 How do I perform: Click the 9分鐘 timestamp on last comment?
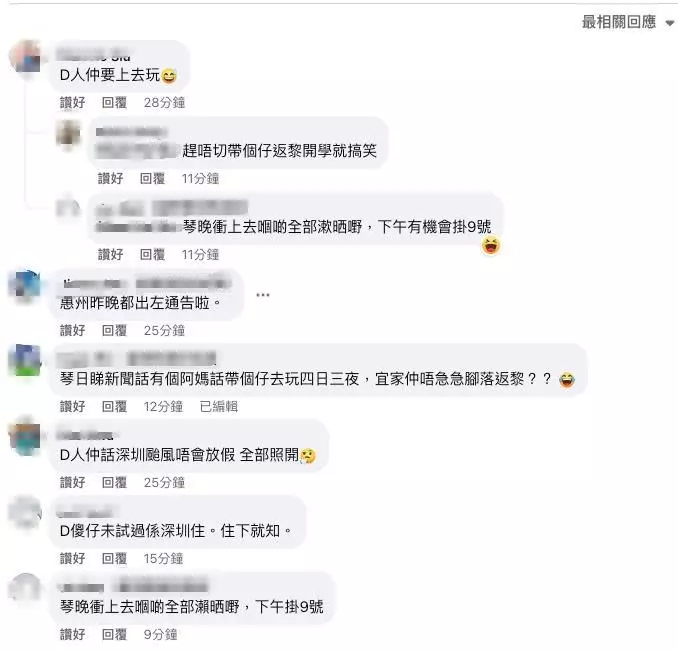pos(160,634)
